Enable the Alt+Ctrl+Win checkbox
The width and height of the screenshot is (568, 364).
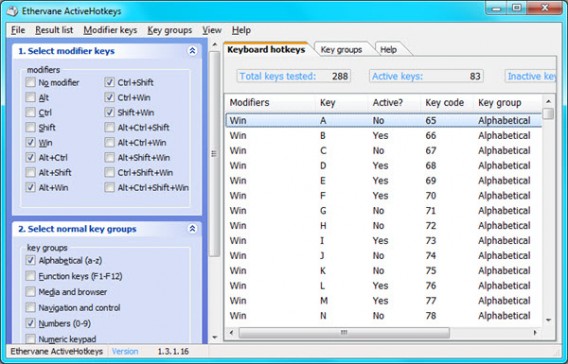coord(109,142)
